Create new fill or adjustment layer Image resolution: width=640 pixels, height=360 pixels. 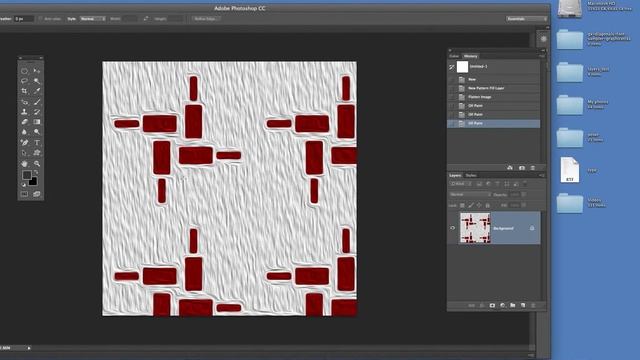tap(502, 305)
